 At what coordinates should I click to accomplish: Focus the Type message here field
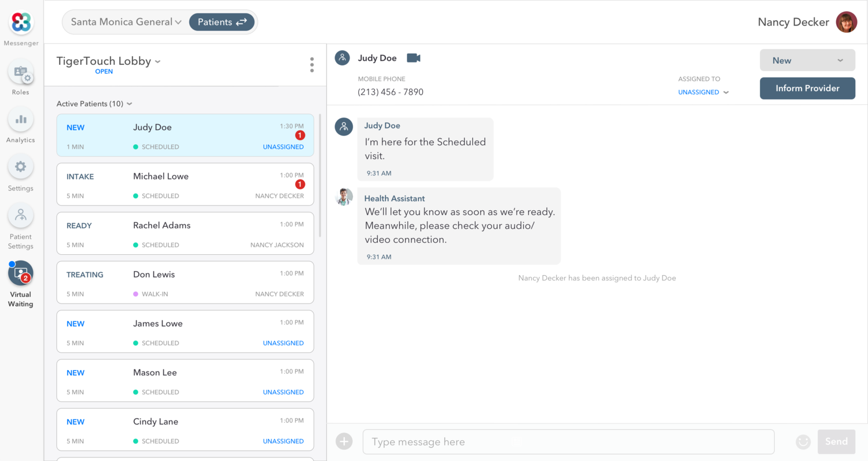[568, 442]
